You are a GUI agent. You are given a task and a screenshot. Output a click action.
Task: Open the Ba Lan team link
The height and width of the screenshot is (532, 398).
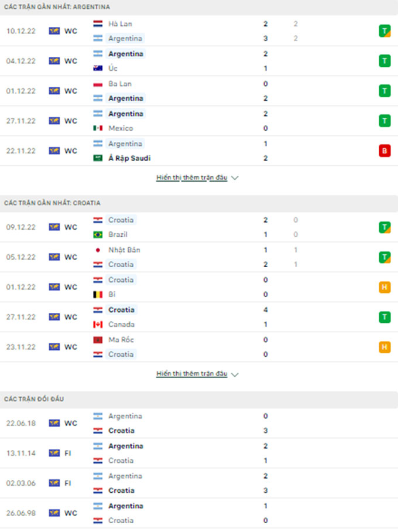tap(120, 84)
